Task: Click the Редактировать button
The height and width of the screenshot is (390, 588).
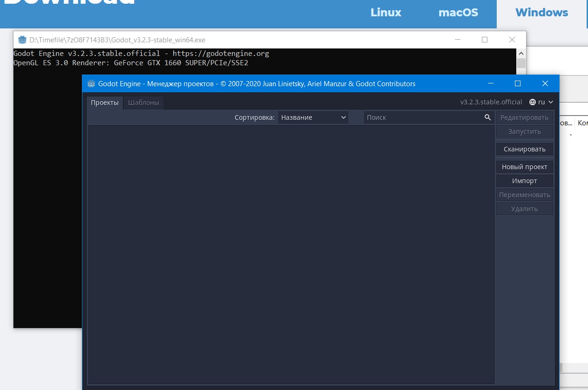Action: click(x=525, y=117)
